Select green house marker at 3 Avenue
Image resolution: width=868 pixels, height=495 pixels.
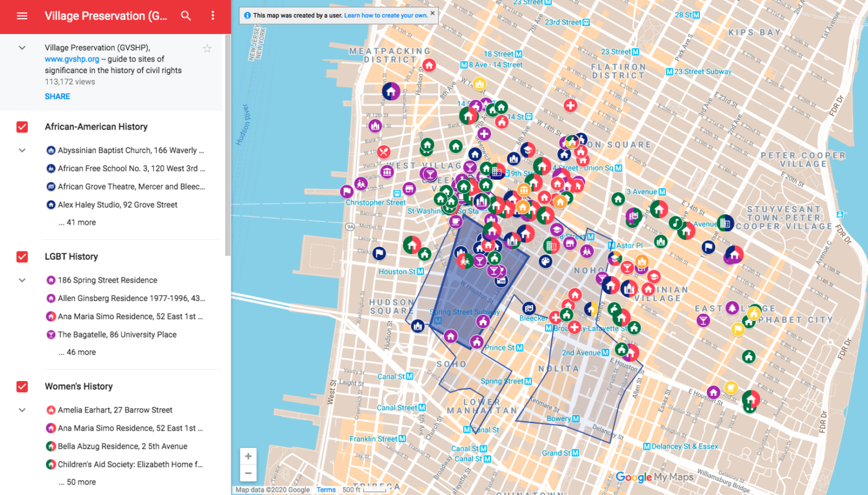click(x=618, y=199)
